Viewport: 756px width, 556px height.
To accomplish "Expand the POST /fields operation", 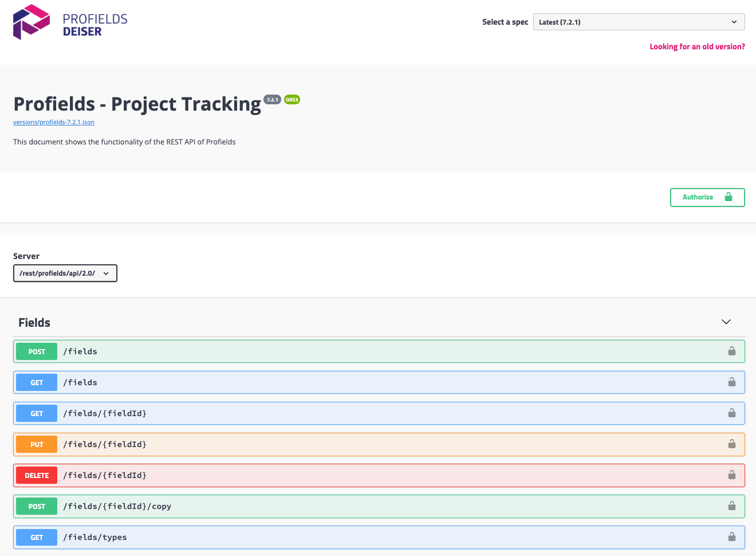I will 379,351.
